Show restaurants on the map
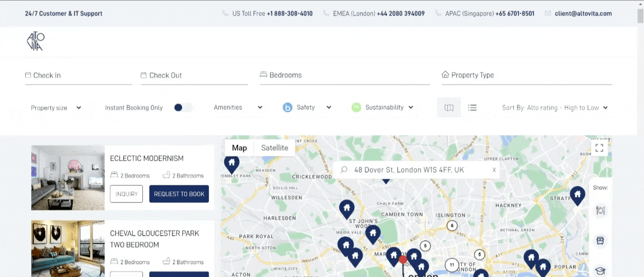This screenshot has height=277, width=644. [x=600, y=211]
